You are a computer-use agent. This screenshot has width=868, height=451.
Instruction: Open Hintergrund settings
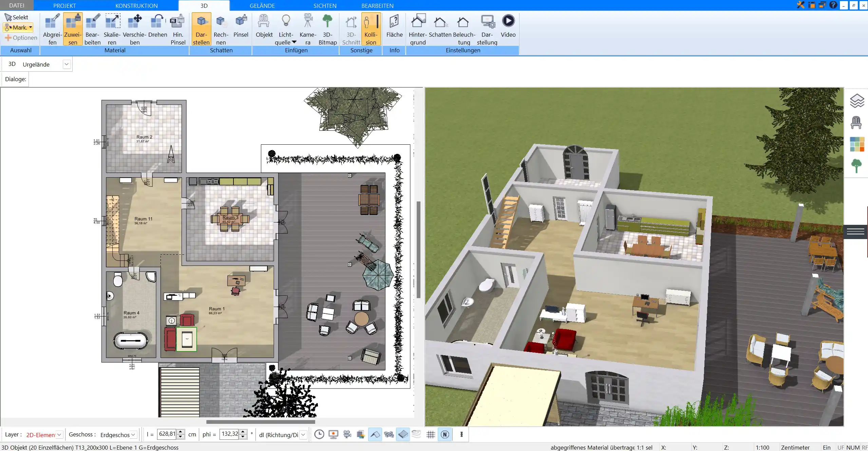click(418, 29)
